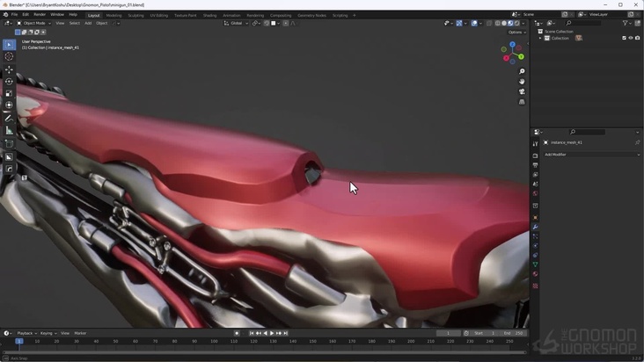Screen dimensions: 644x362
Task: Open the Edit menu
Action: [26, 15]
